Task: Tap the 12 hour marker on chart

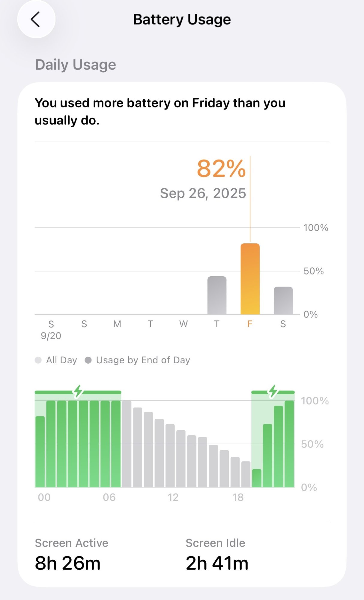Action: [x=173, y=497]
